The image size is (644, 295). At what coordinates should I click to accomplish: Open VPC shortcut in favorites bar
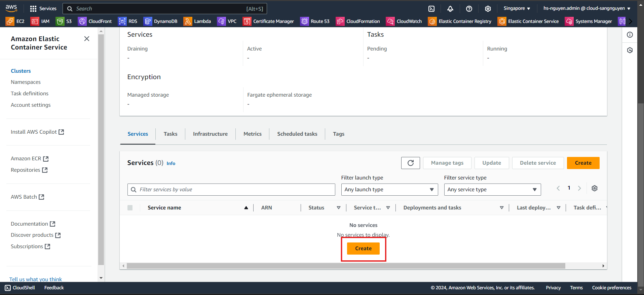[x=227, y=21]
